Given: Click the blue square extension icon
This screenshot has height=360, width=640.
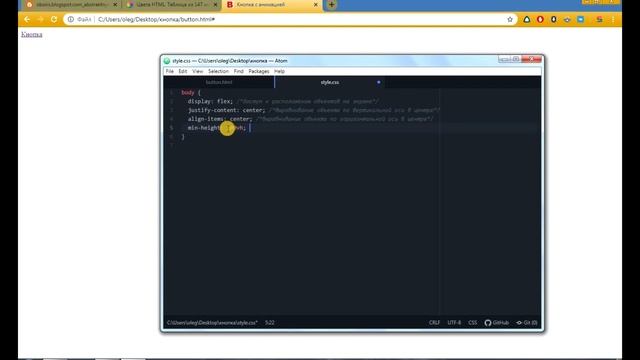Looking at the screenshot, I should 580,19.
